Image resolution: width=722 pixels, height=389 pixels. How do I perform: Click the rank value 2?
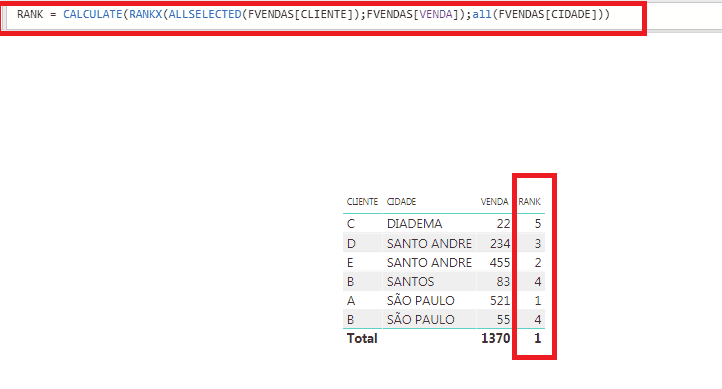point(537,263)
